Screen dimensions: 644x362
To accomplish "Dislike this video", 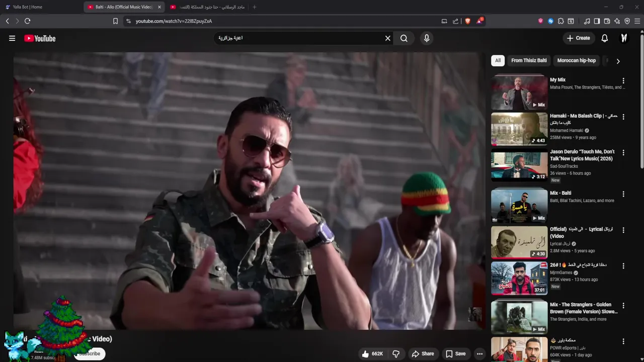I will [x=396, y=354].
